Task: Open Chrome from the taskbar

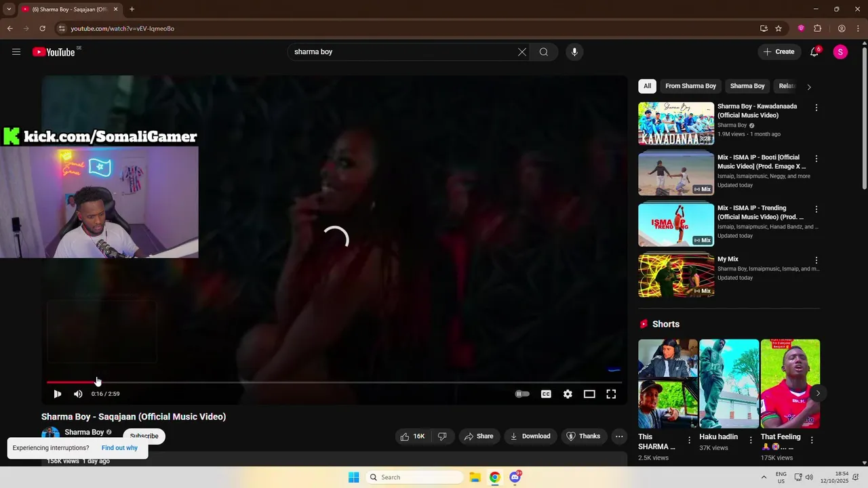Action: click(x=495, y=477)
